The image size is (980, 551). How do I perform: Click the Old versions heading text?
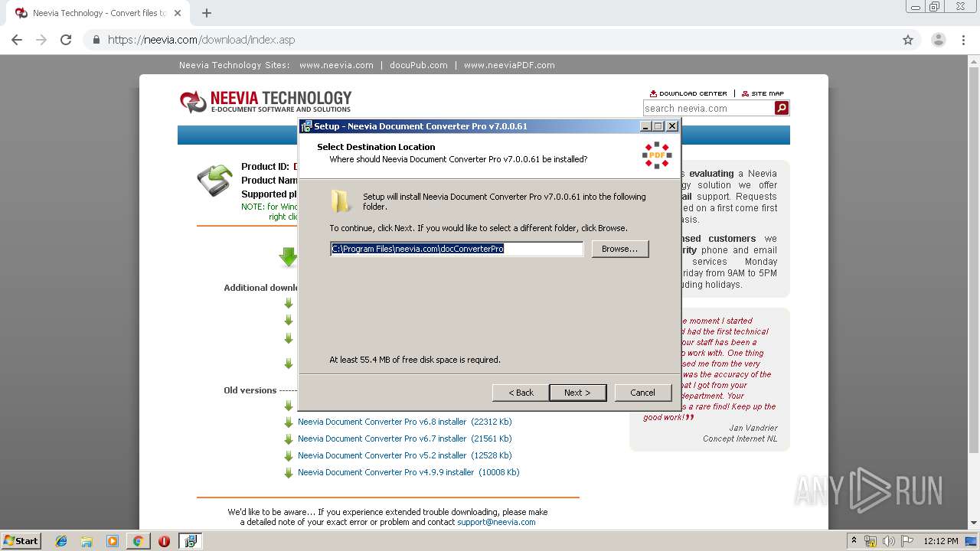(250, 390)
